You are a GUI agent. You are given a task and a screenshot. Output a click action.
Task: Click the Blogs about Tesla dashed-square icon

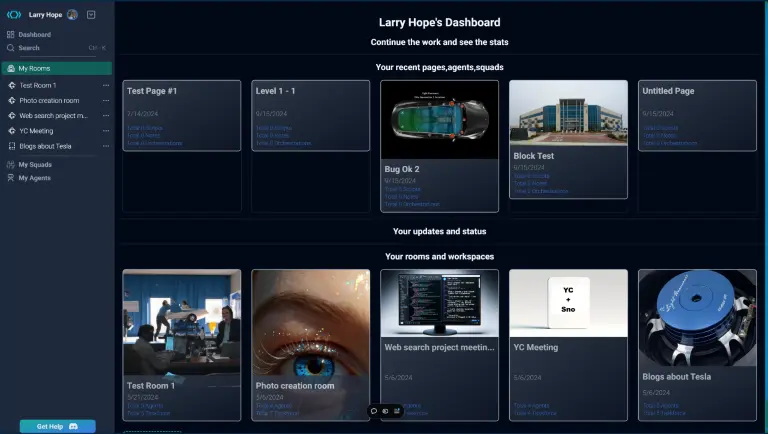[x=12, y=146]
